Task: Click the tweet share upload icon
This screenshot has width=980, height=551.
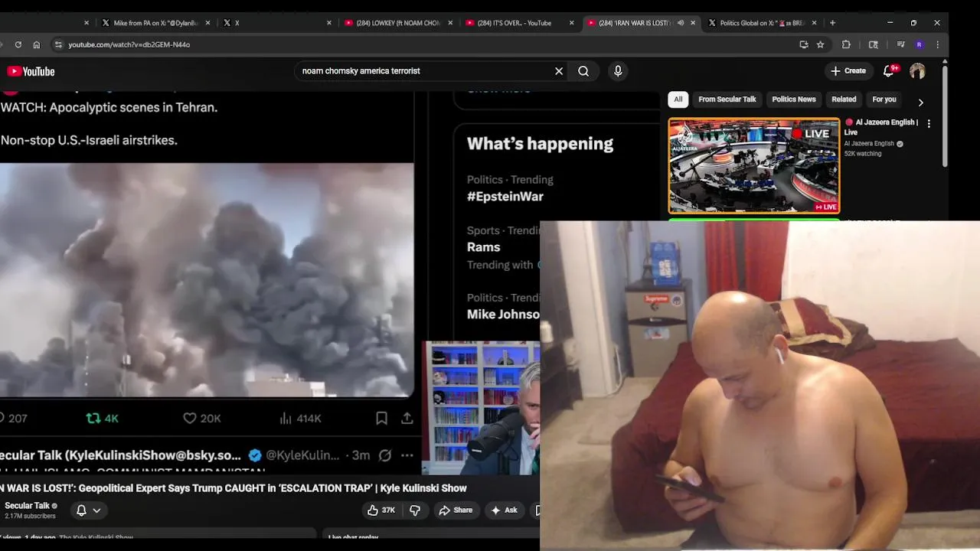Action: tap(407, 418)
